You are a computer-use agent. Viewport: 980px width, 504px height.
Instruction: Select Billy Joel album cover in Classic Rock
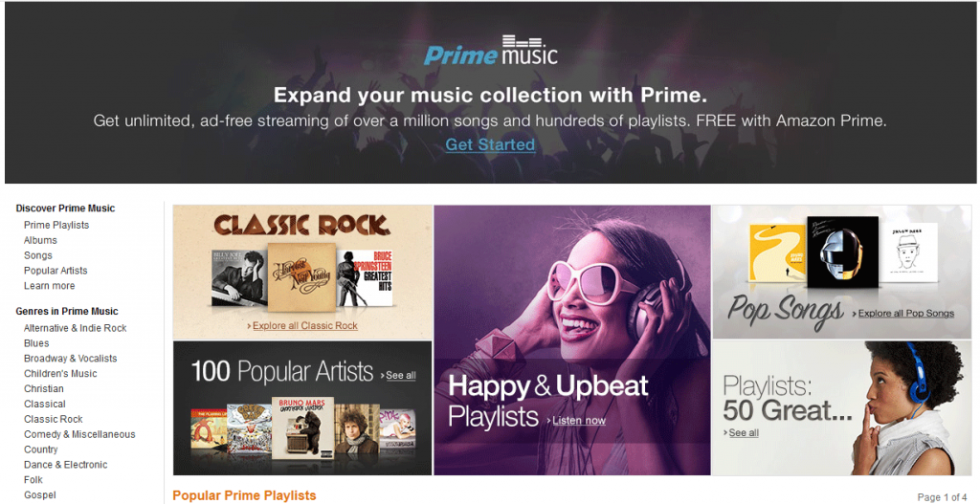(238, 278)
